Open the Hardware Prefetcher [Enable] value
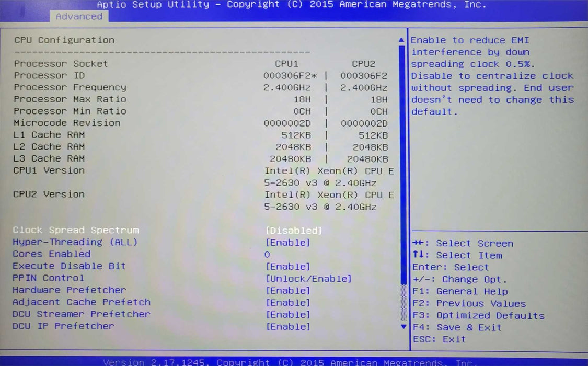This screenshot has width=588, height=366. 288,291
